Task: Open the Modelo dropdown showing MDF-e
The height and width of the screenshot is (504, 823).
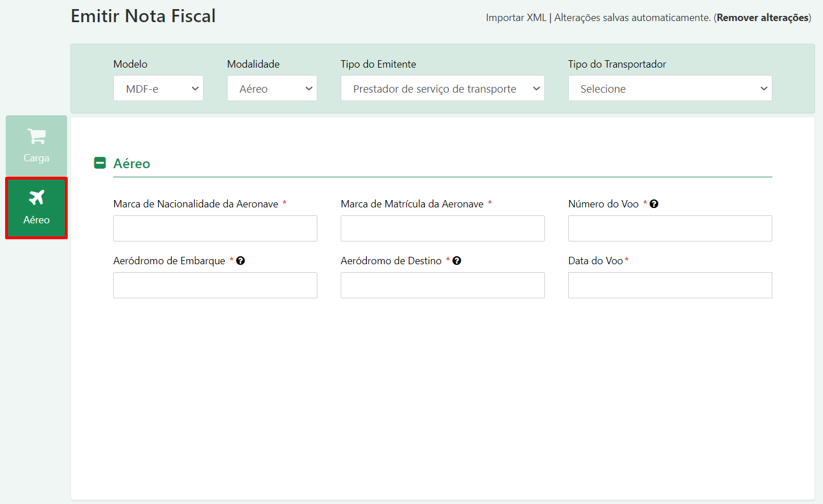Action: [x=158, y=88]
